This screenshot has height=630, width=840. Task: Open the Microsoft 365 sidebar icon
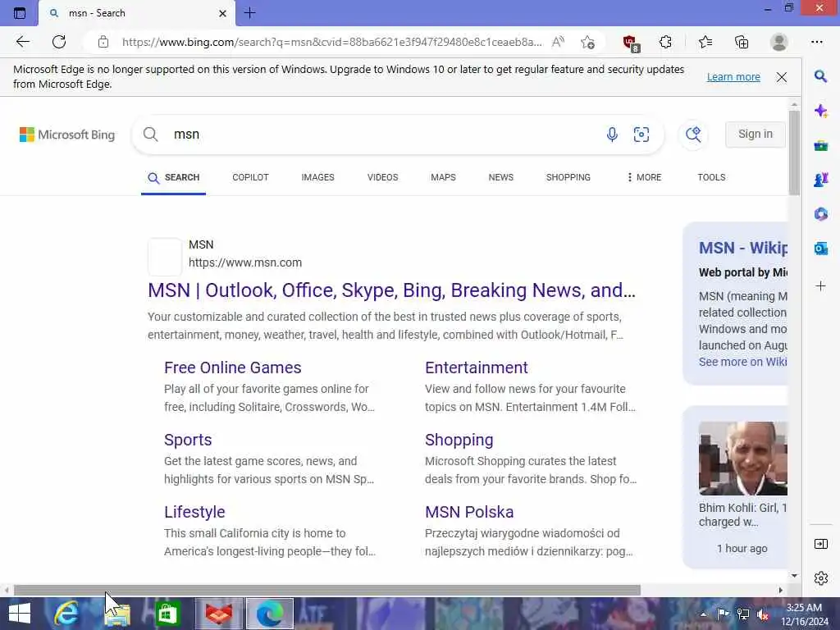pos(820,214)
